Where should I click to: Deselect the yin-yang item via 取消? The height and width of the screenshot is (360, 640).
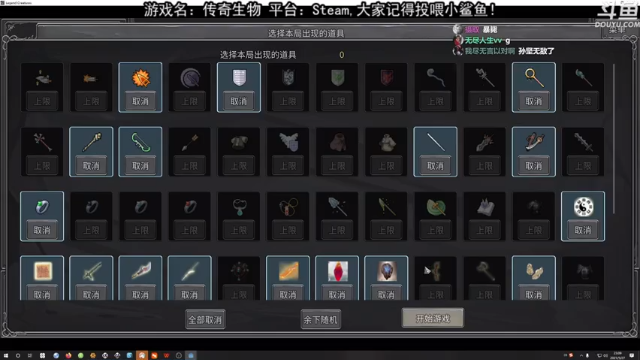point(583,230)
